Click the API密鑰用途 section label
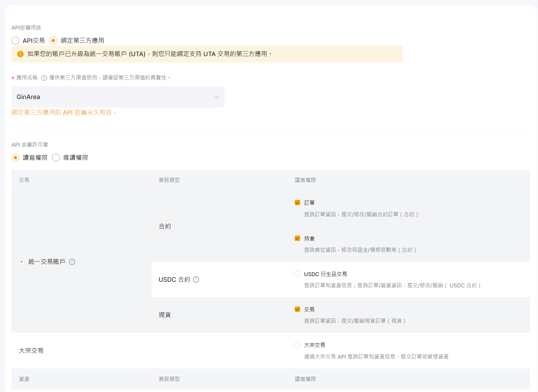The image size is (538, 392). point(26,27)
